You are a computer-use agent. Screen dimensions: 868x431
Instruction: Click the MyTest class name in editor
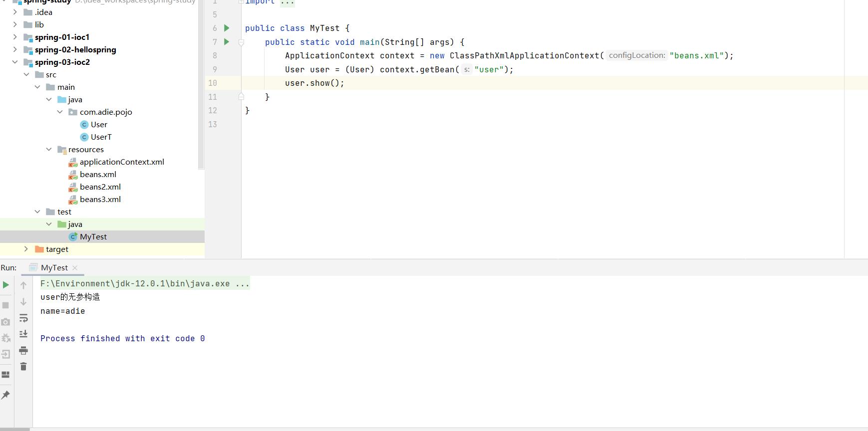tap(324, 28)
